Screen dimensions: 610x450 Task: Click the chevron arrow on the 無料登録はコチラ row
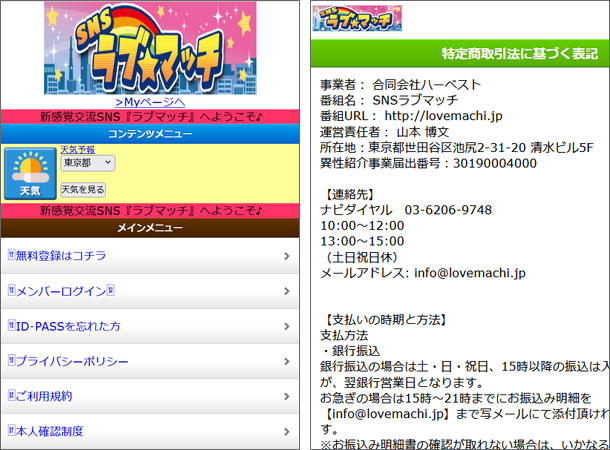point(287,256)
